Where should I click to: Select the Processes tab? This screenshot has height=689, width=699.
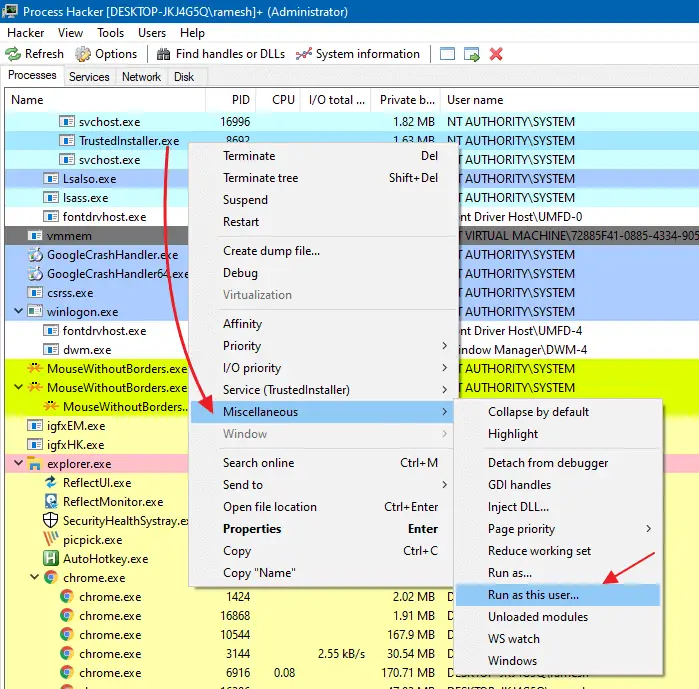[x=32, y=75]
